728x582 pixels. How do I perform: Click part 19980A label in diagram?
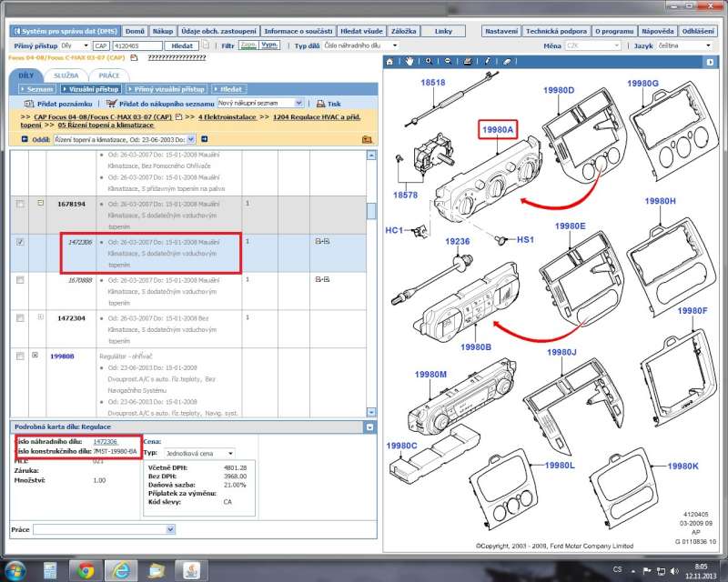click(x=497, y=129)
